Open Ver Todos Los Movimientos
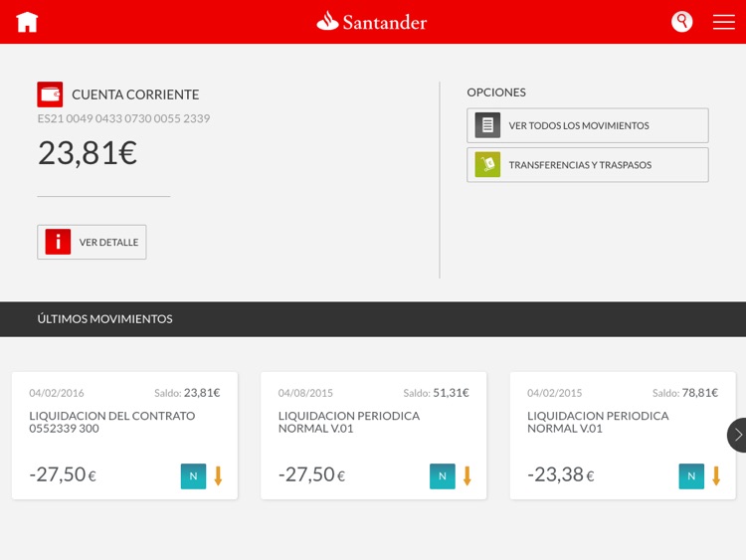 [x=588, y=125]
